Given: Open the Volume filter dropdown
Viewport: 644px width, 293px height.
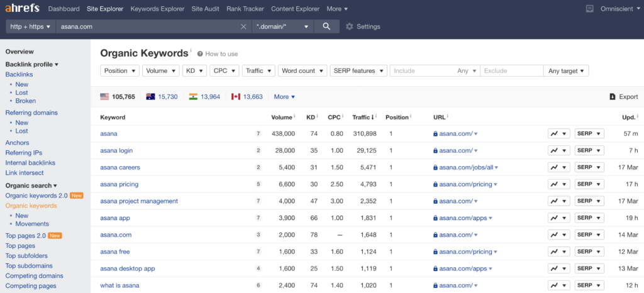Looking at the screenshot, I should 161,70.
